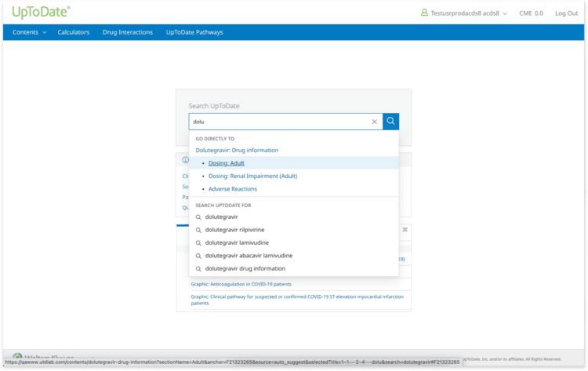Open UpToDate Pathways in the nav bar
The image size is (588, 371).
(x=194, y=32)
